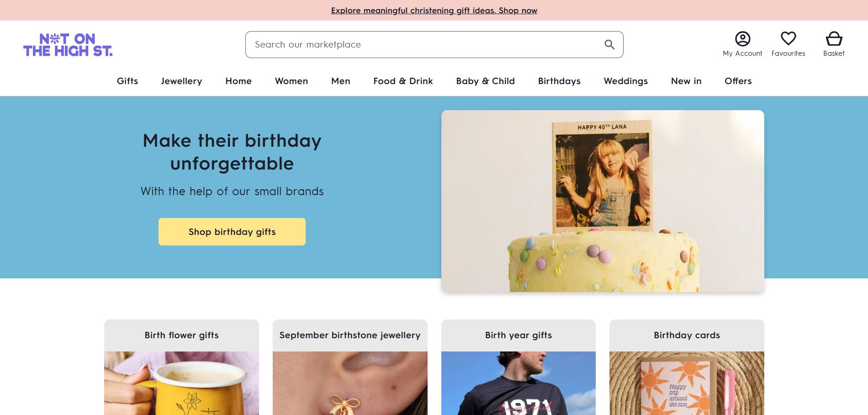Image resolution: width=868 pixels, height=415 pixels.
Task: View Favourites heart icon
Action: click(788, 39)
